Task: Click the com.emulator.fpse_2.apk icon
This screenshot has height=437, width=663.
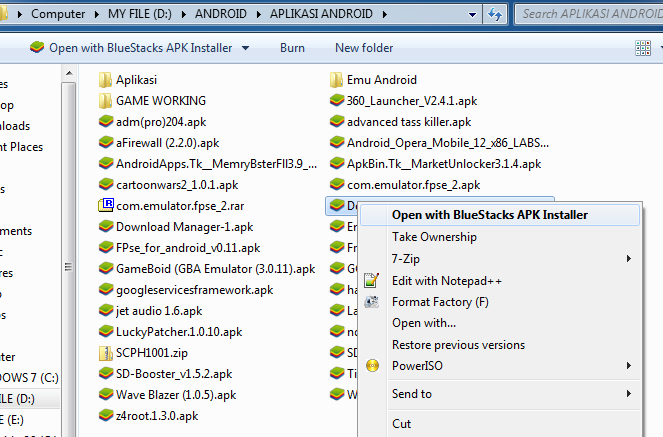Action: pyautogui.click(x=337, y=185)
